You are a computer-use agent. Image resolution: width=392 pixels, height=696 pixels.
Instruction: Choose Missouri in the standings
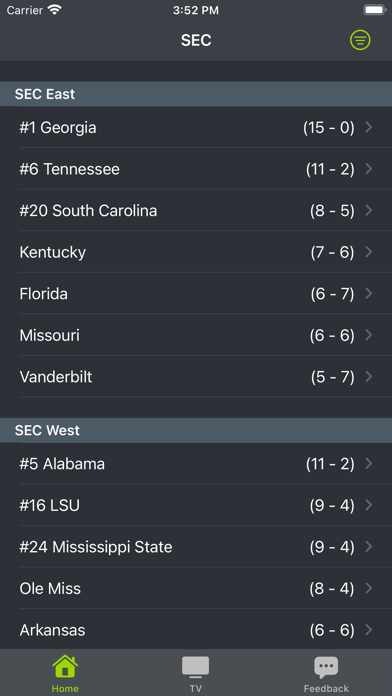pyautogui.click(x=196, y=335)
